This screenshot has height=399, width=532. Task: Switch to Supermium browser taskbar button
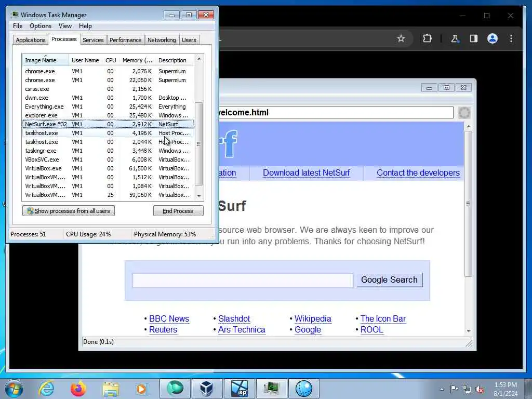point(175,389)
